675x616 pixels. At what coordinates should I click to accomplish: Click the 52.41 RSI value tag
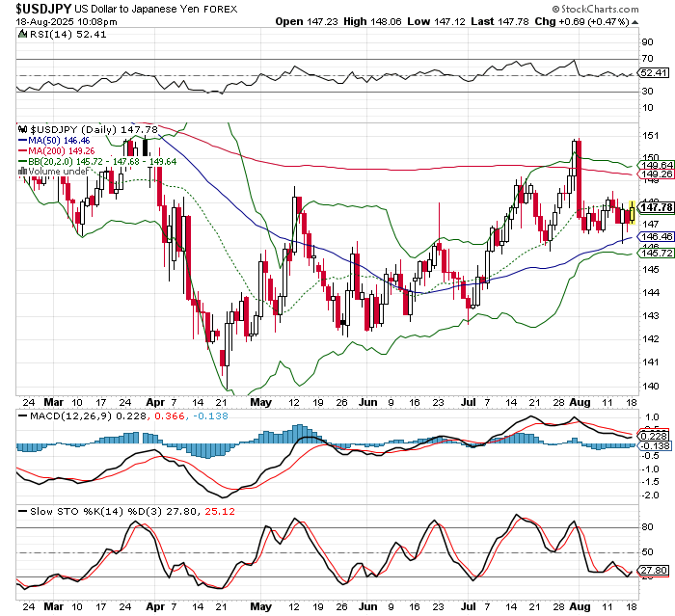pyautogui.click(x=655, y=72)
